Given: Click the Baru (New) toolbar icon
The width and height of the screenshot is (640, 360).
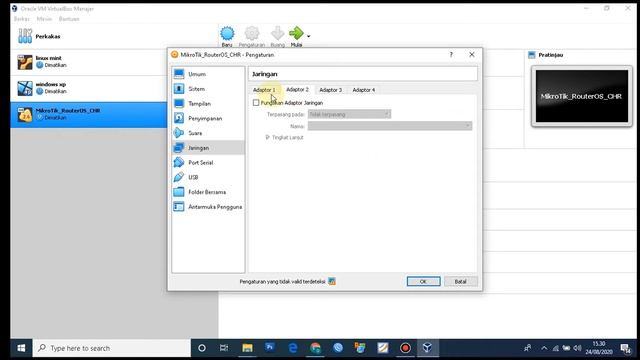Looking at the screenshot, I should click(x=227, y=33).
